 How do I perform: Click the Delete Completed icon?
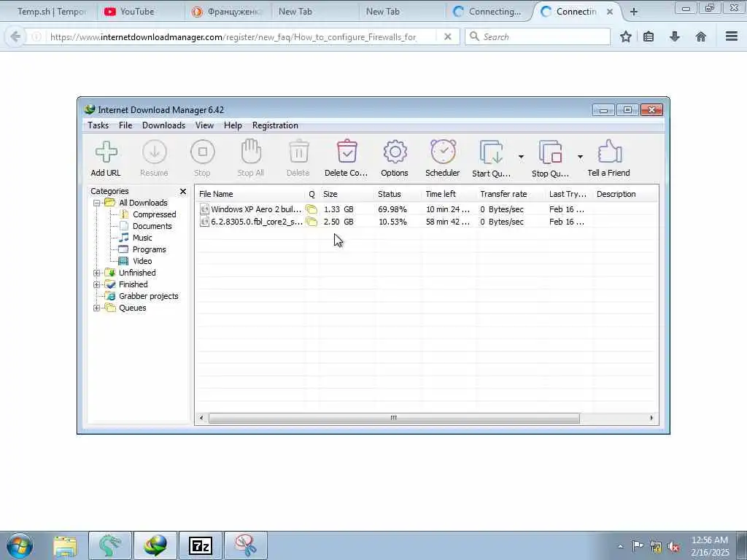coord(347,152)
